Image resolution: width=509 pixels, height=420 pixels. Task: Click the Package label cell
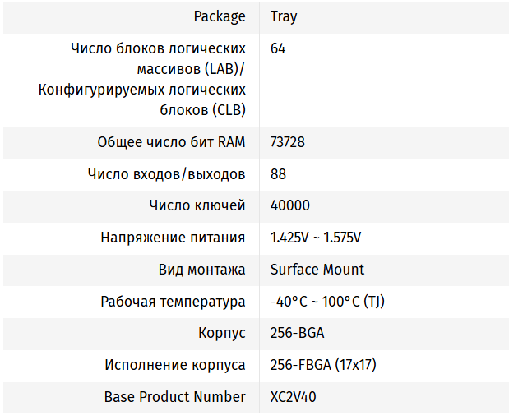220,16
